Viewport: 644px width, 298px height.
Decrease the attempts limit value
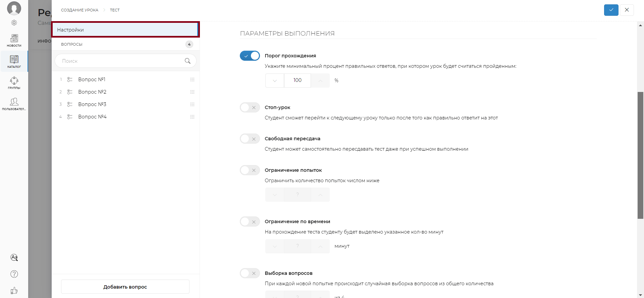pyautogui.click(x=275, y=195)
